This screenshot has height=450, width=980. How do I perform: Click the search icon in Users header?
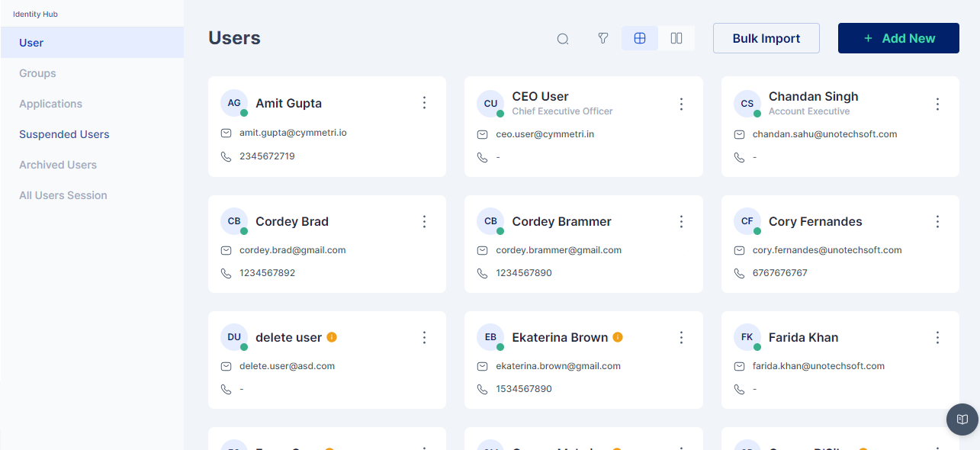[x=563, y=39]
